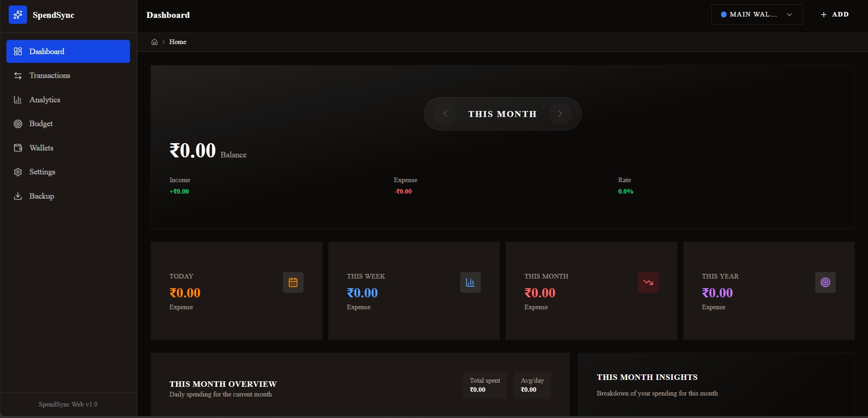Click the This Month Overview heading
This screenshot has height=418, width=868.
click(x=223, y=384)
